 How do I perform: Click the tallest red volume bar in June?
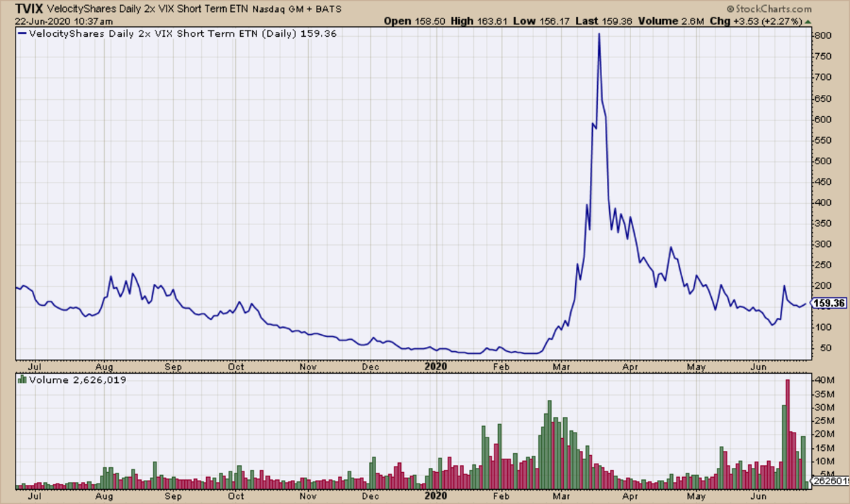pyautogui.click(x=788, y=435)
